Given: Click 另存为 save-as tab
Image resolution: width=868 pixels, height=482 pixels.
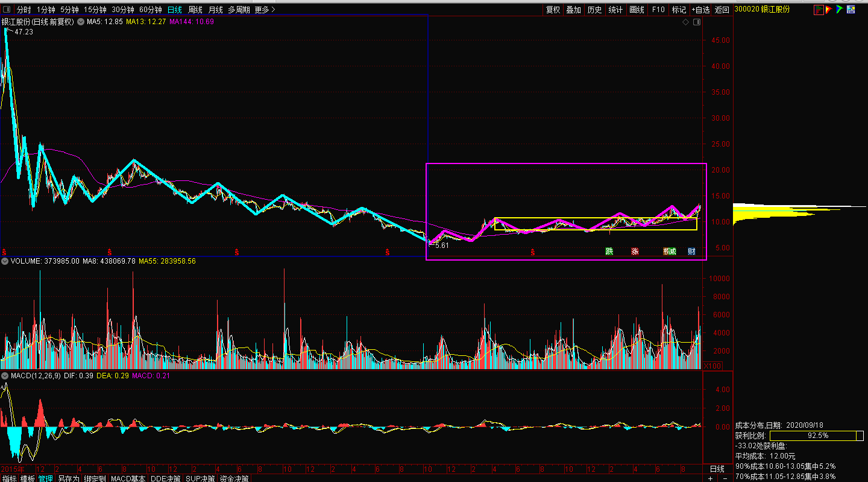Looking at the screenshot, I should pyautogui.click(x=69, y=478).
